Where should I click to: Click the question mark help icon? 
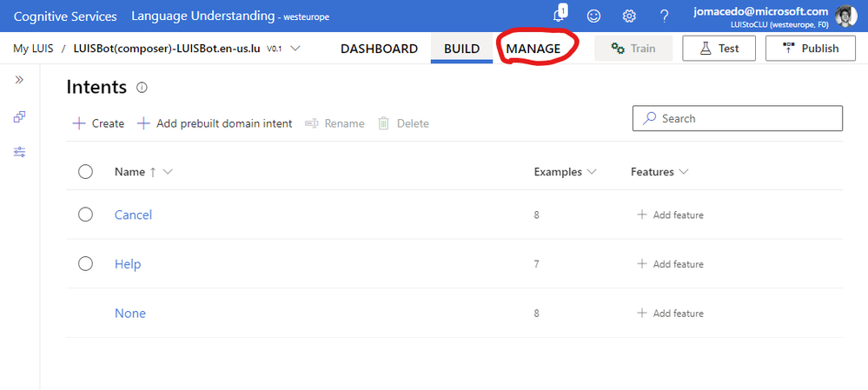coord(665,16)
